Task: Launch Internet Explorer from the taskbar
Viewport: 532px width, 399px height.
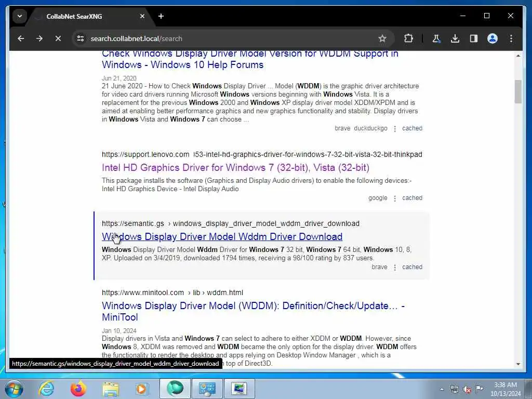Action: coord(46,389)
